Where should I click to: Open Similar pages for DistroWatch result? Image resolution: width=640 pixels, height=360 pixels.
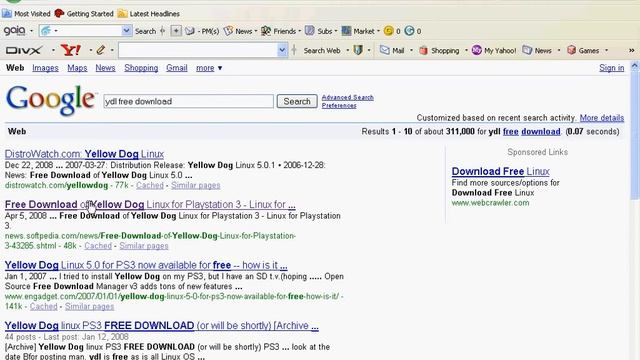(x=196, y=186)
